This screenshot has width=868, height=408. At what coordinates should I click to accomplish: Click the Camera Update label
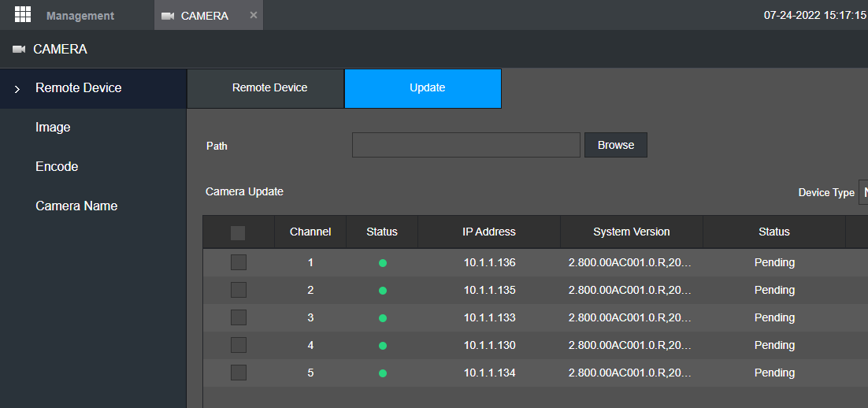(x=244, y=192)
